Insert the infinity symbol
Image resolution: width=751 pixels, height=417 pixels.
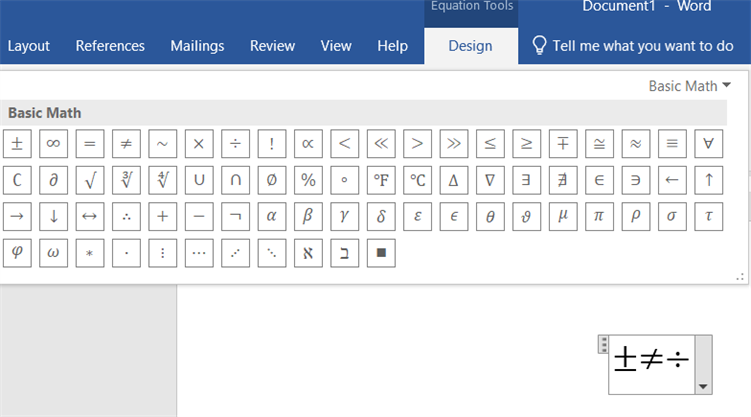tap(54, 144)
